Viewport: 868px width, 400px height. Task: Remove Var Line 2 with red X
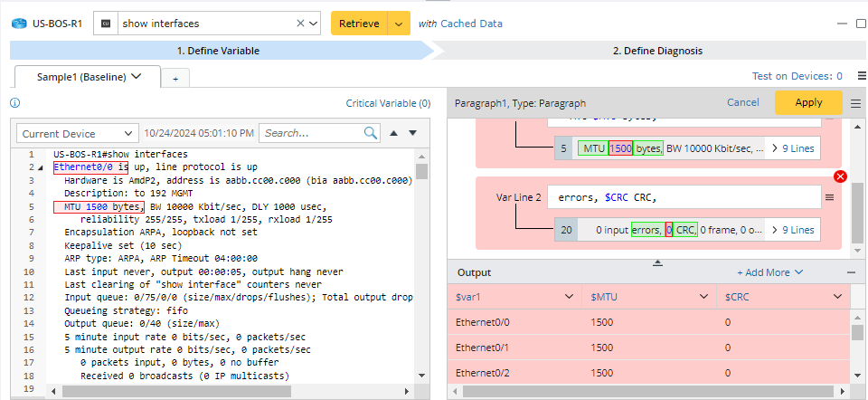point(839,176)
